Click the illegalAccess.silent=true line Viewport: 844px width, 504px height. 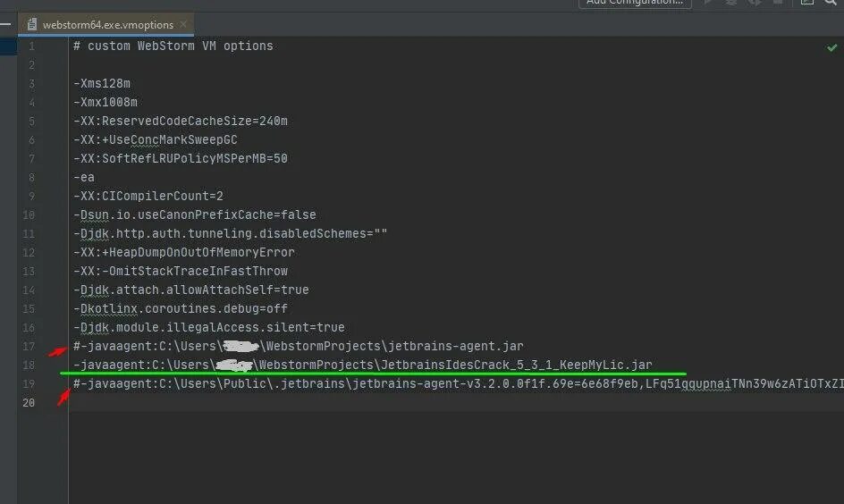coord(209,328)
